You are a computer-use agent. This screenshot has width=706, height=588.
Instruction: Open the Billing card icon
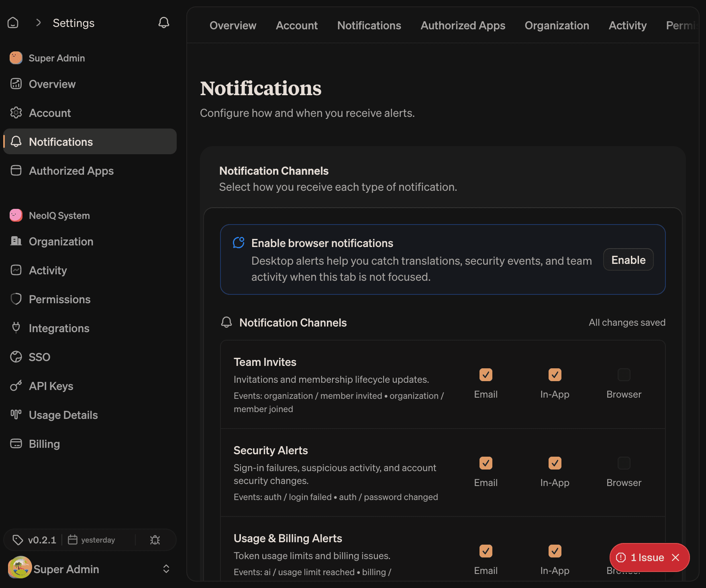point(16,443)
